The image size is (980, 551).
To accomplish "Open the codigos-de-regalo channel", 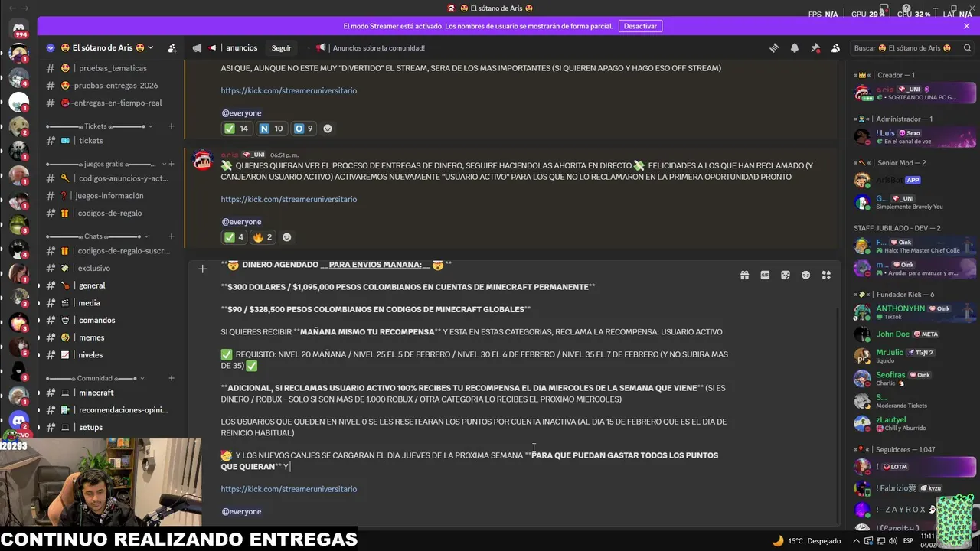I will [x=109, y=214].
